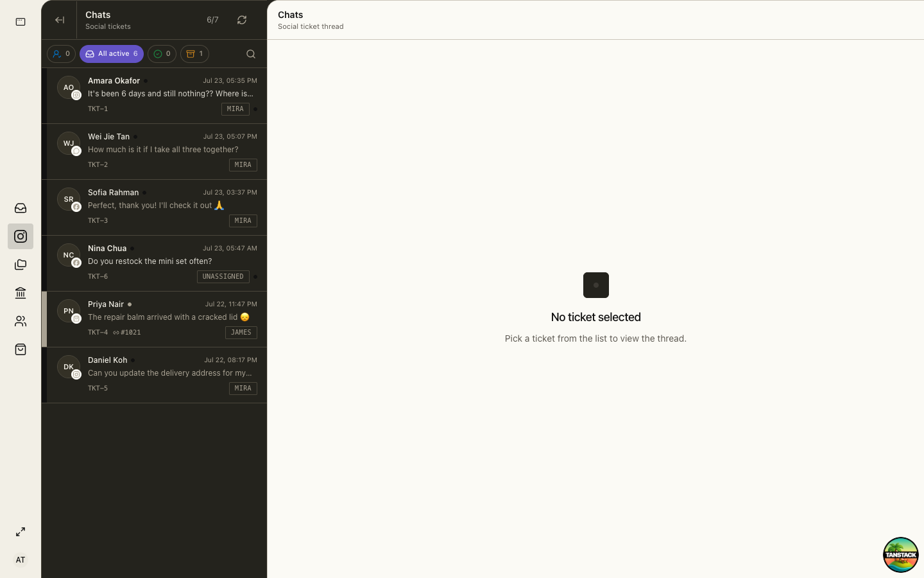
Task: Click Priya Nair's PN avatar
Action: 69,311
